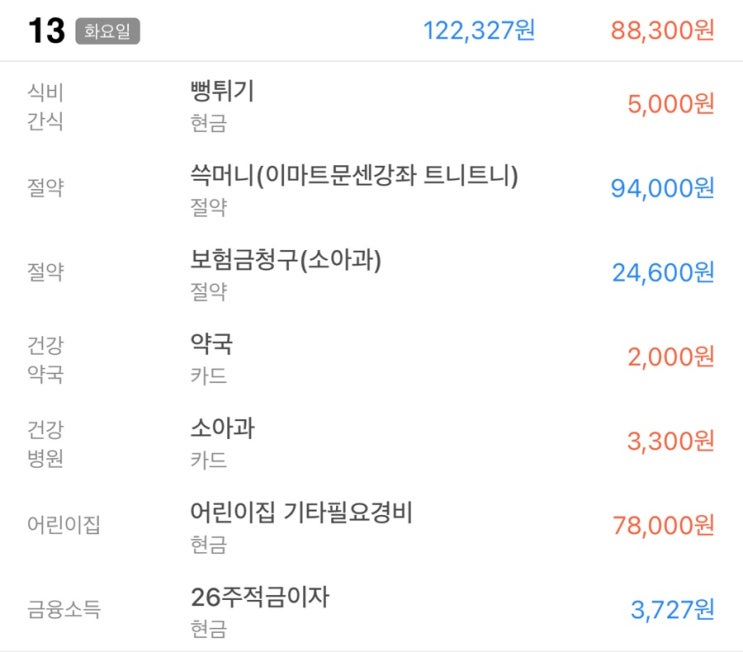Select 어린이집 기타필요경비 entry

[x=301, y=513]
